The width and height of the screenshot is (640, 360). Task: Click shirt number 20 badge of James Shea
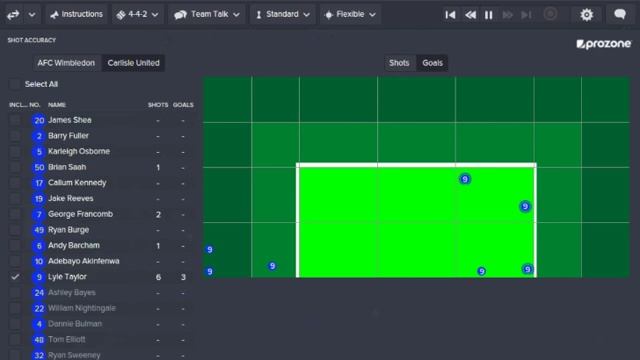[x=39, y=120]
